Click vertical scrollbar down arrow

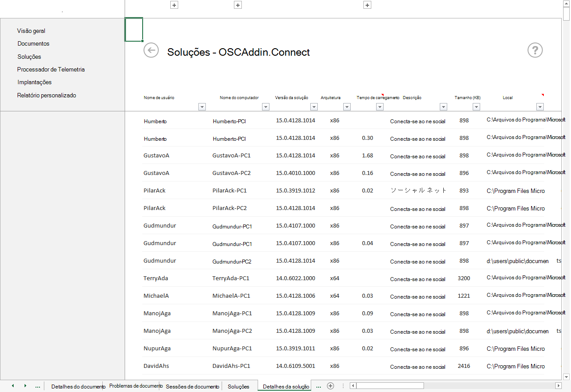(567, 377)
